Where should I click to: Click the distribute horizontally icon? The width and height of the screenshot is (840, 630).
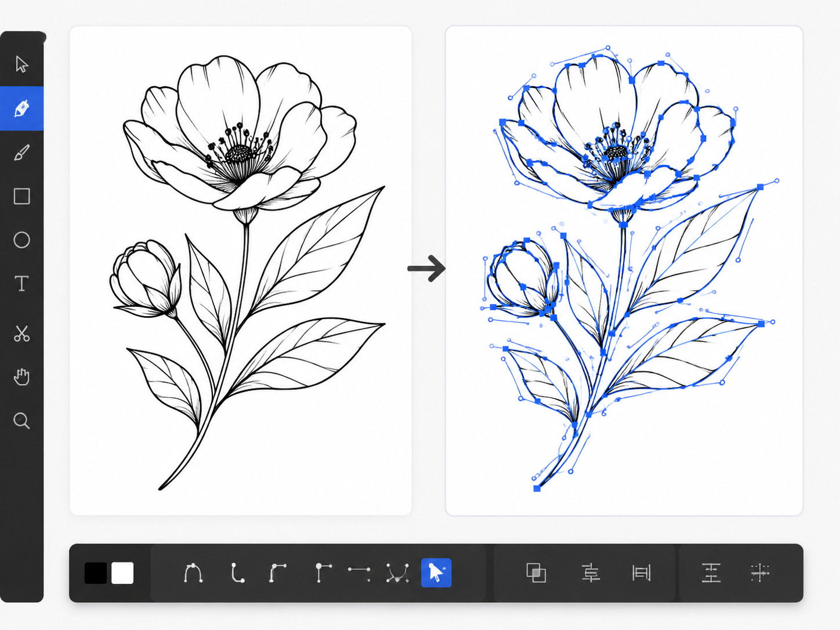pos(641,573)
